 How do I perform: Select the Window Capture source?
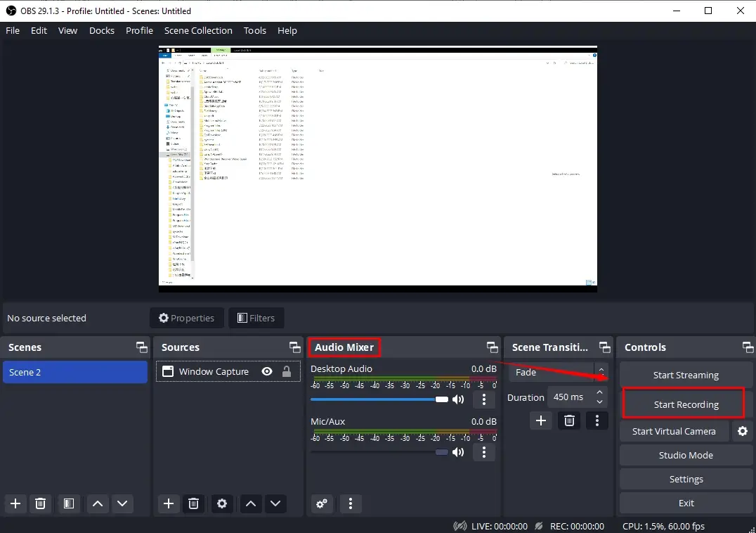(228, 371)
